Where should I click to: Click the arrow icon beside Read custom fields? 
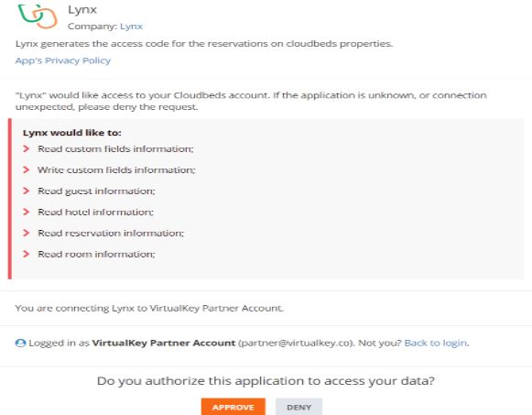point(27,148)
